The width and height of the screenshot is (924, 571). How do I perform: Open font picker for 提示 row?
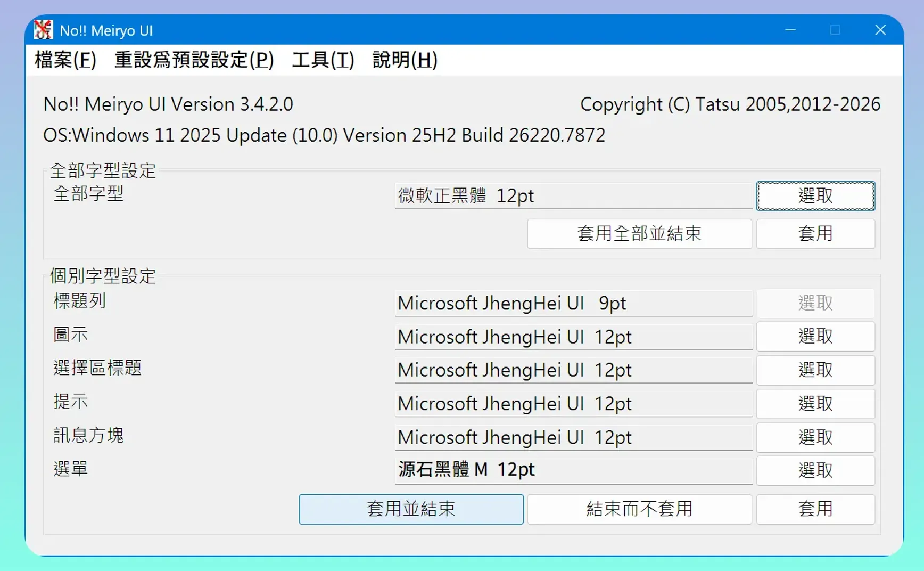click(815, 404)
